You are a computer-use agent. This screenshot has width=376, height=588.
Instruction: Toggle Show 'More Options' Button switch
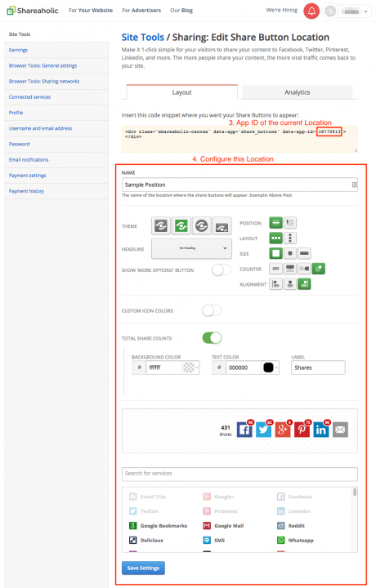click(x=221, y=270)
